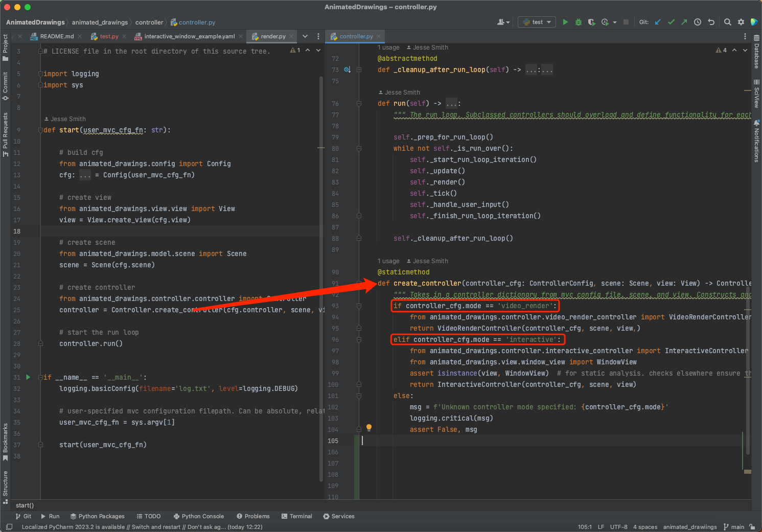This screenshot has height=532, width=762.
Task: Open Search Everywhere magnifier icon
Action: 728,22
